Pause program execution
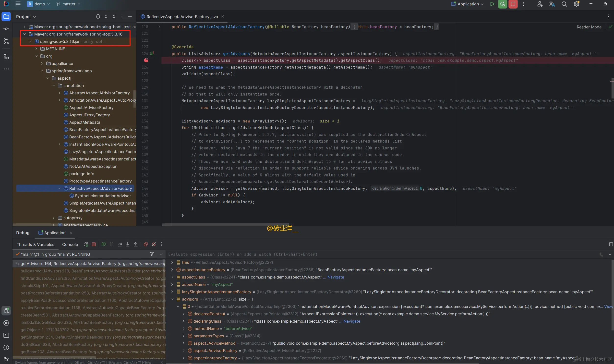 pyautogui.click(x=112, y=244)
